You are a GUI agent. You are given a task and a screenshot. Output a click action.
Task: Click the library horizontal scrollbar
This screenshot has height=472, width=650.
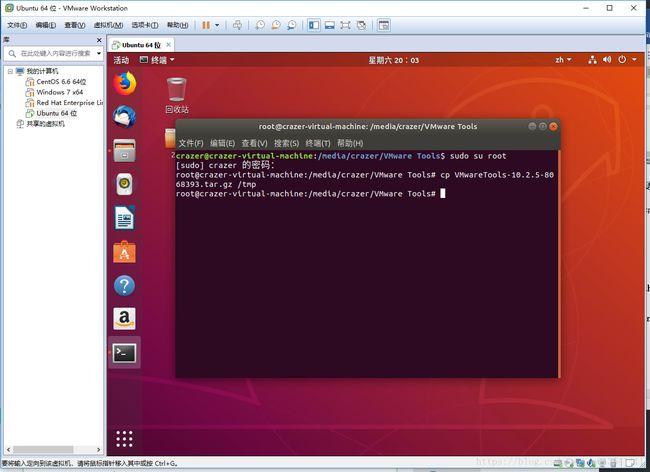(43, 450)
